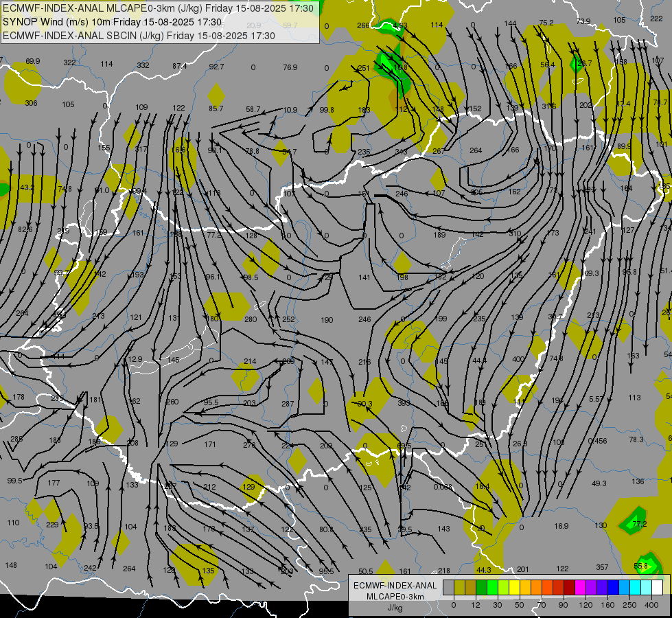The width and height of the screenshot is (672, 618).
Task: Select the map value 393
Action: [404, 402]
